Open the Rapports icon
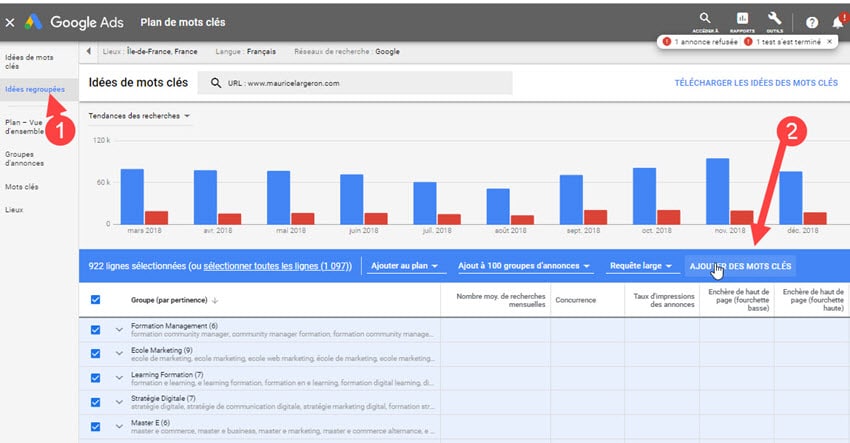 coord(742,19)
